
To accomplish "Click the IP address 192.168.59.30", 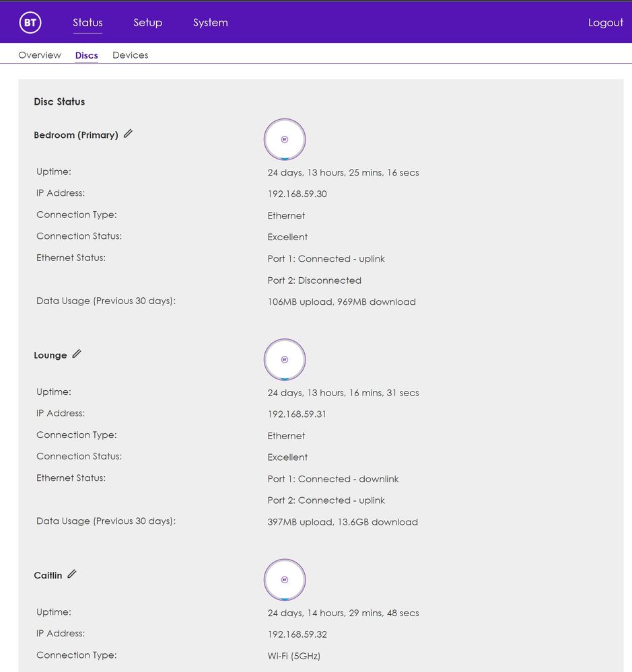I will [x=297, y=194].
